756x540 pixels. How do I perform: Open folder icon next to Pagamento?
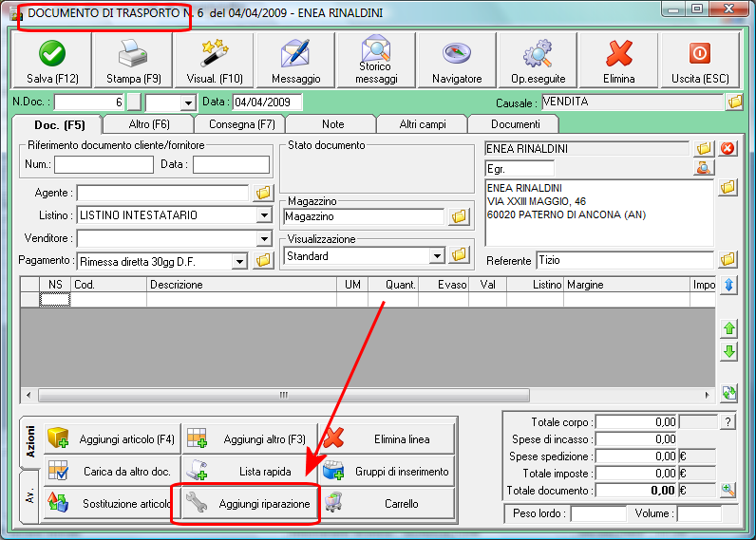[263, 261]
